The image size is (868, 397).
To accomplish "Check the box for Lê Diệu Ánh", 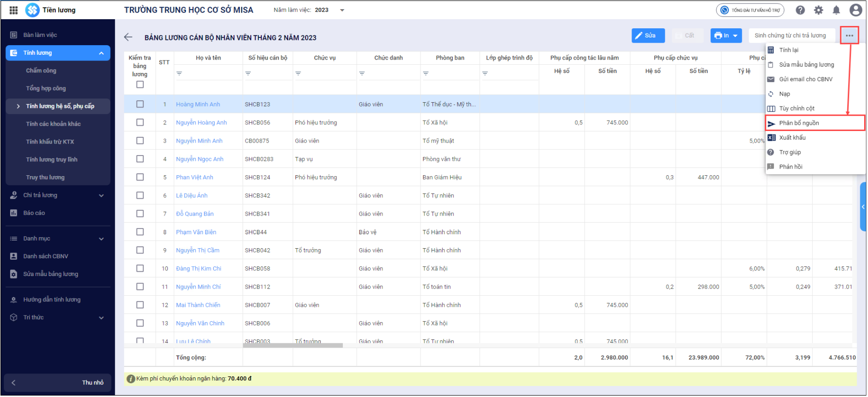I will [140, 195].
